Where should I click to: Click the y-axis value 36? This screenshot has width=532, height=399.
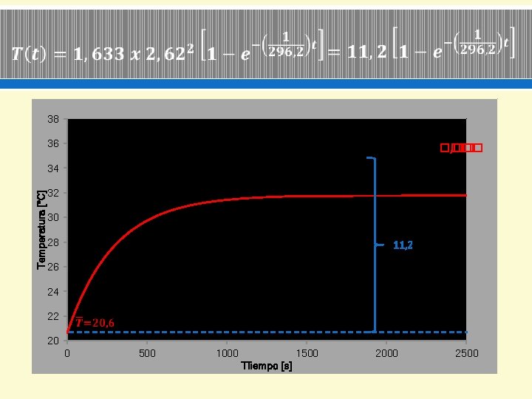tap(53, 143)
